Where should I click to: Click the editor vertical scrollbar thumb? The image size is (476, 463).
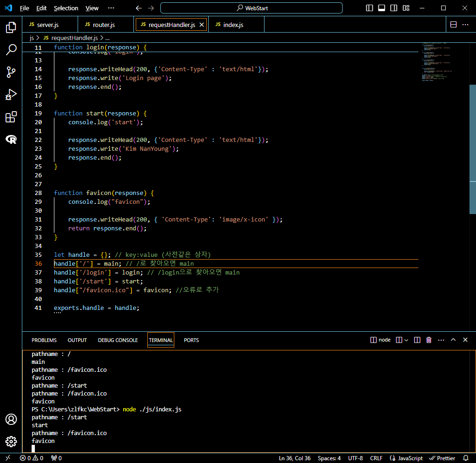point(473,149)
